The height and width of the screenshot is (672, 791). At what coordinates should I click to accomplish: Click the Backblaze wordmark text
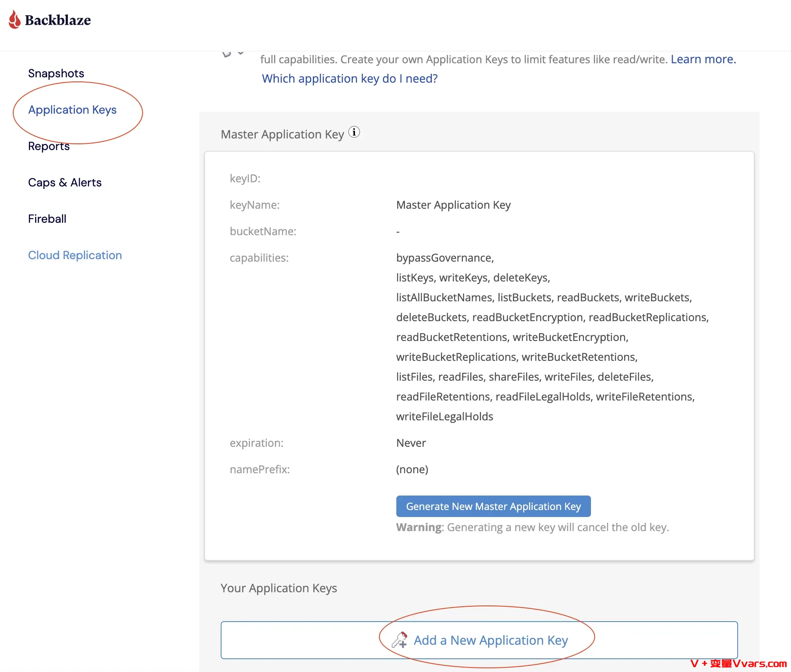coord(58,20)
